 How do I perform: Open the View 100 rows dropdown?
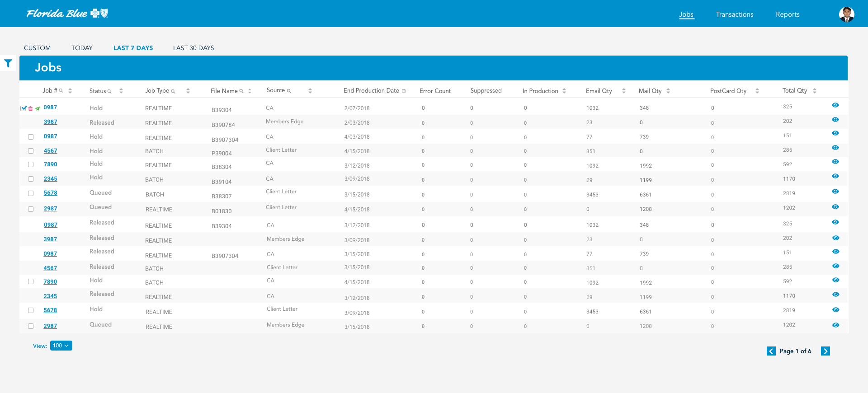pyautogui.click(x=61, y=346)
